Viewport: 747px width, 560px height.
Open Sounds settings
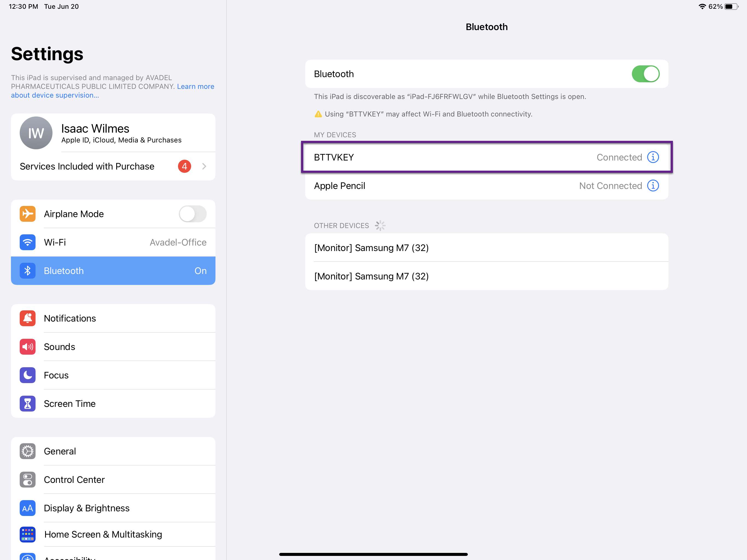click(x=113, y=346)
